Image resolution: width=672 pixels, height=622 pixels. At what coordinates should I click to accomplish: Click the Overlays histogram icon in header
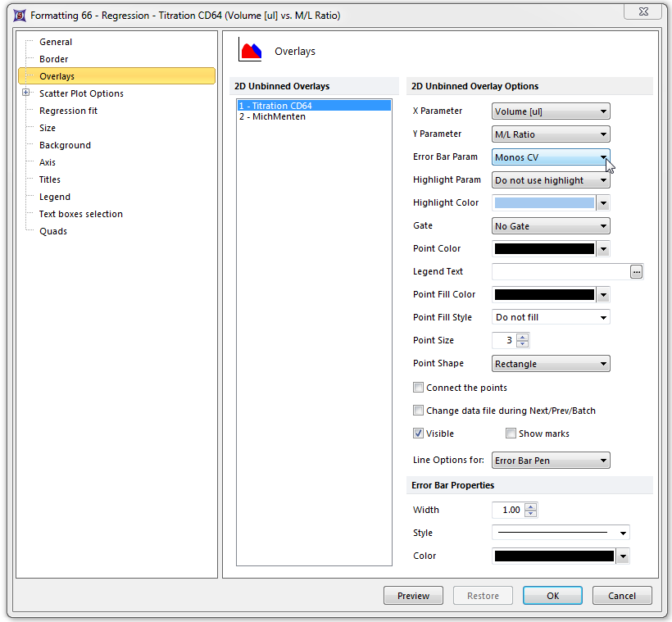pos(250,51)
